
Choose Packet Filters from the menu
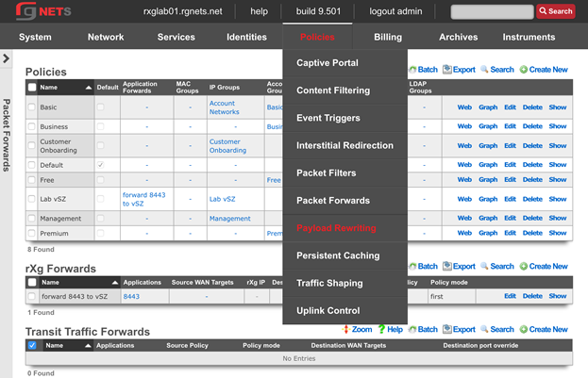tap(345, 173)
